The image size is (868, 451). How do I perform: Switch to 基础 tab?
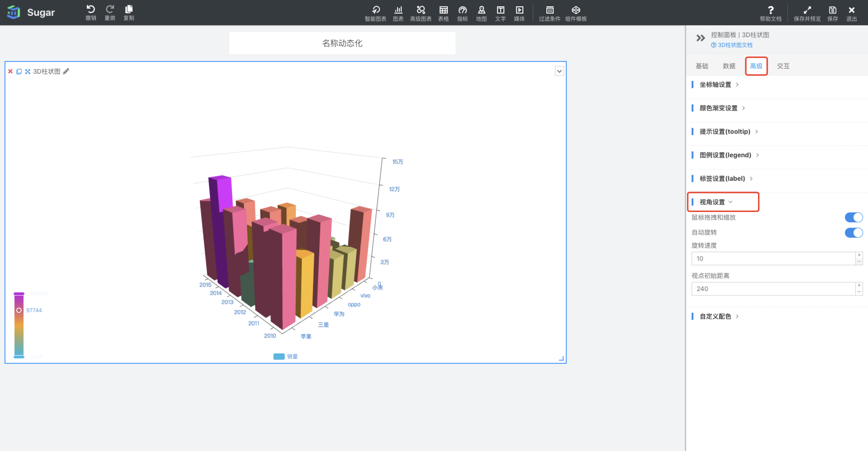702,66
